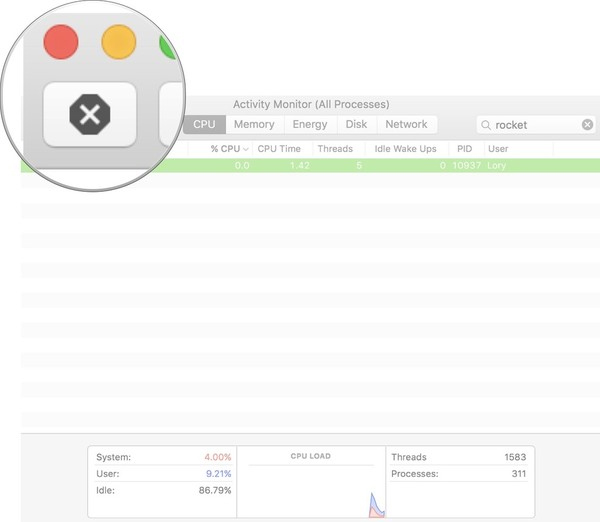Close the window with the red button
This screenshot has height=522, width=600.
61,43
